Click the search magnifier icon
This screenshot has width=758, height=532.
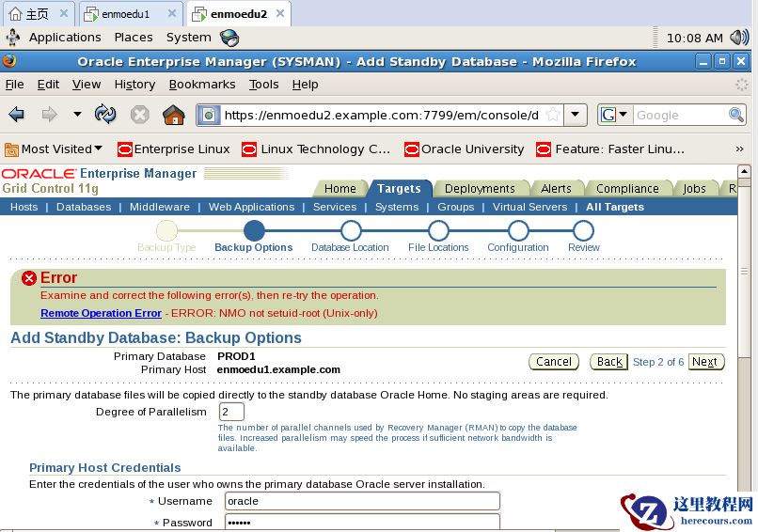tap(735, 115)
